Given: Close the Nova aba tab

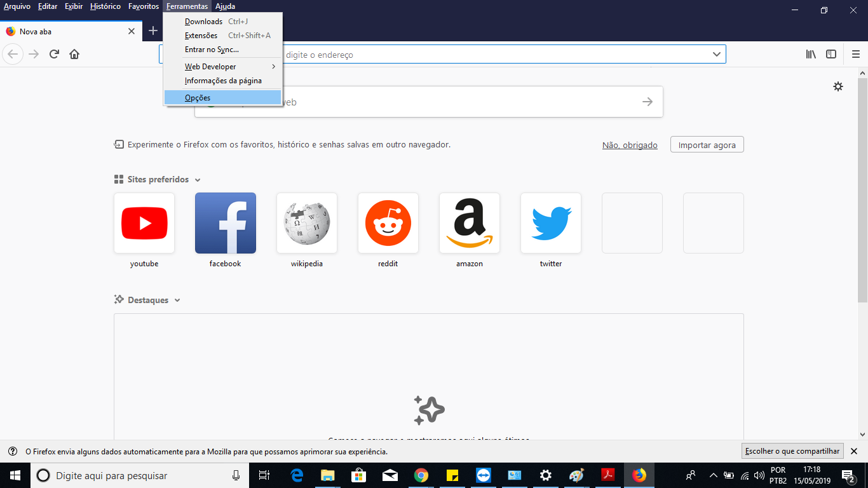Looking at the screenshot, I should pos(132,31).
